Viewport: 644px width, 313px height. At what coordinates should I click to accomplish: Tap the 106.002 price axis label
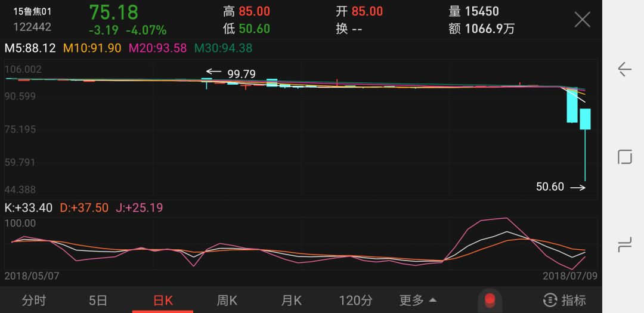(x=23, y=69)
